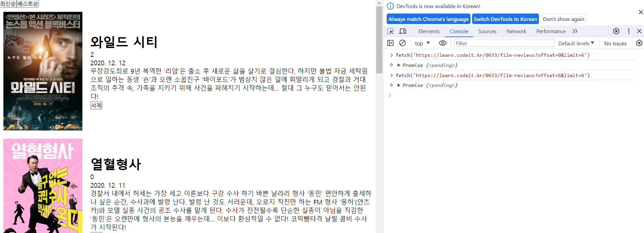Click Always match Chrome's language button
The image size is (644, 233).
[x=429, y=19]
